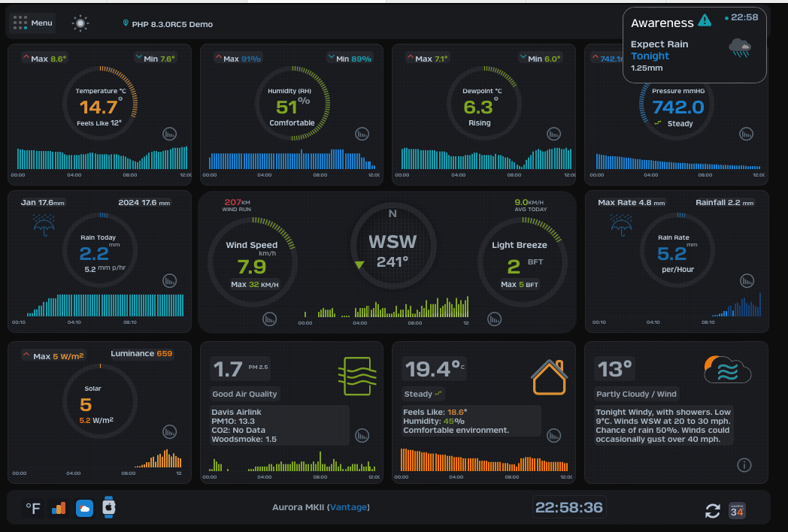Click the 1.7 PM 2.5 value
Screen dimensions: 788x532
[x=240, y=369]
